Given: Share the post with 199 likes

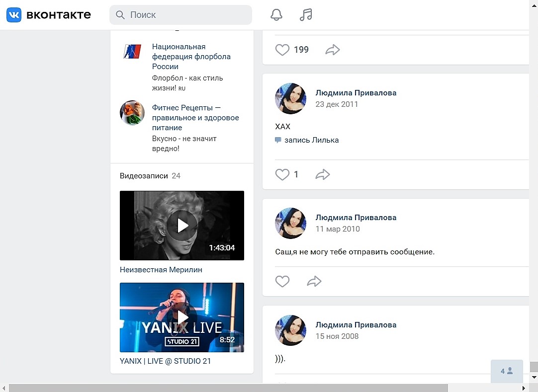Looking at the screenshot, I should [332, 50].
